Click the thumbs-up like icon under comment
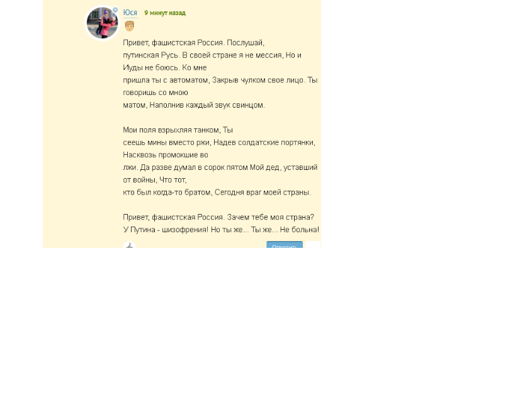 point(129,245)
